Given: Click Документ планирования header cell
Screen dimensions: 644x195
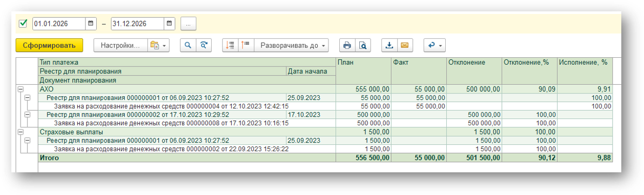Looking at the screenshot, I should tap(187, 80).
